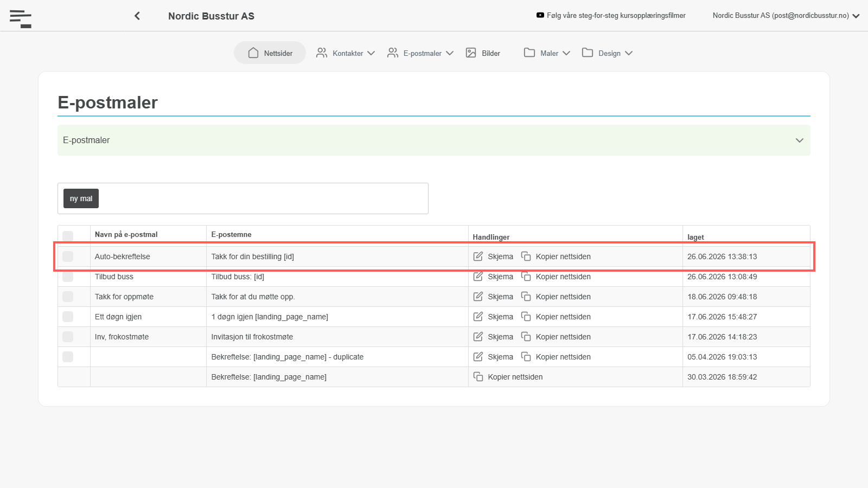The width and height of the screenshot is (868, 488).
Task: Click the folder icon beside Maler
Action: [x=529, y=53]
